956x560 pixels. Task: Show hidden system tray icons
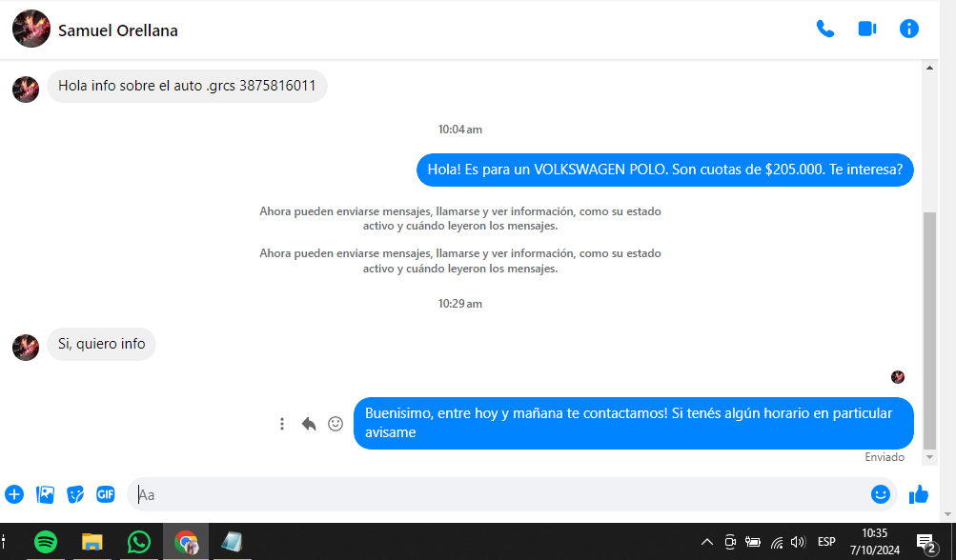click(706, 542)
